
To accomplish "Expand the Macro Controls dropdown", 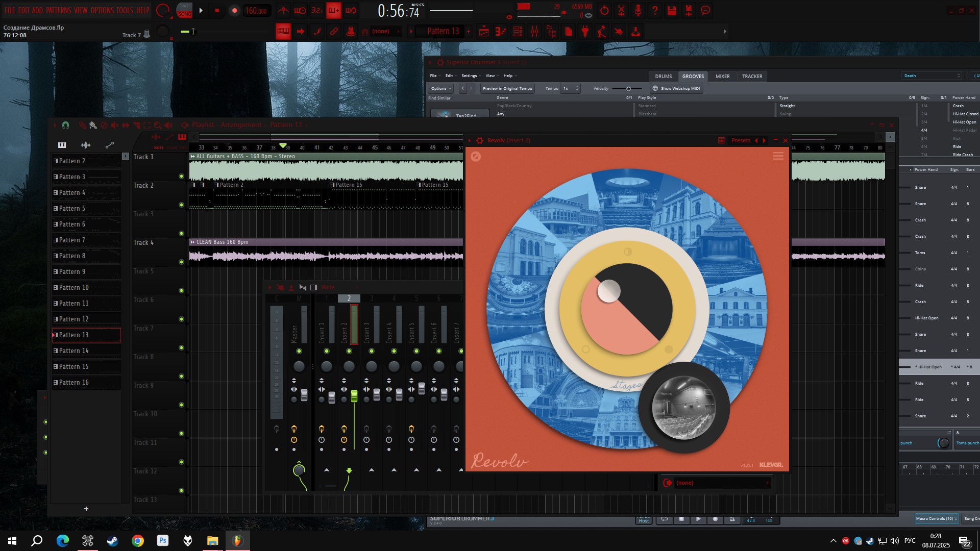I will [x=936, y=518].
